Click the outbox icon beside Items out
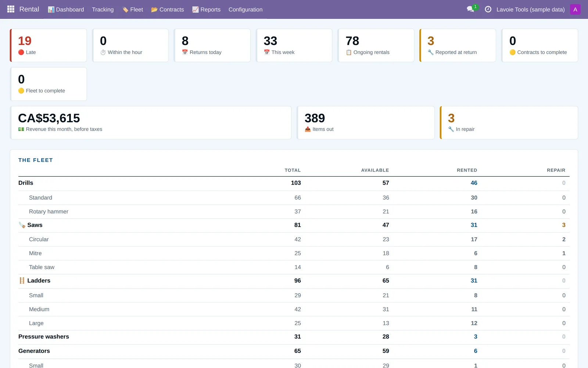Screen dimensions: 588x368 (308, 129)
